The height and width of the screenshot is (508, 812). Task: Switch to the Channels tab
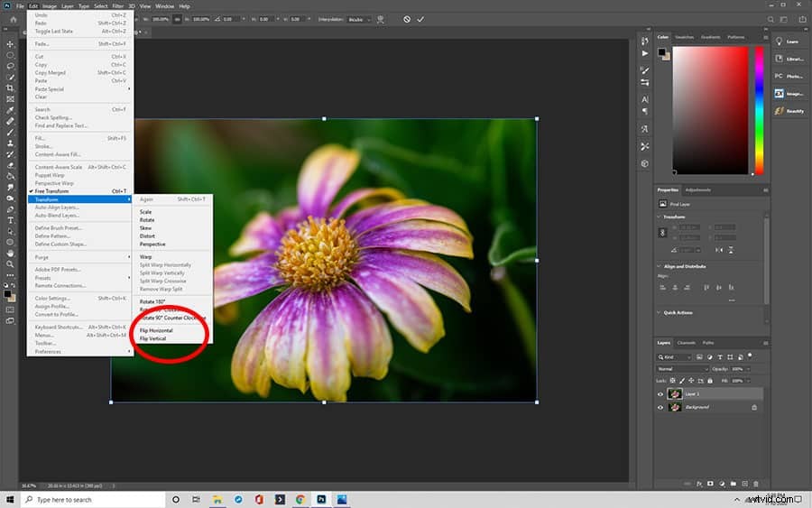687,343
